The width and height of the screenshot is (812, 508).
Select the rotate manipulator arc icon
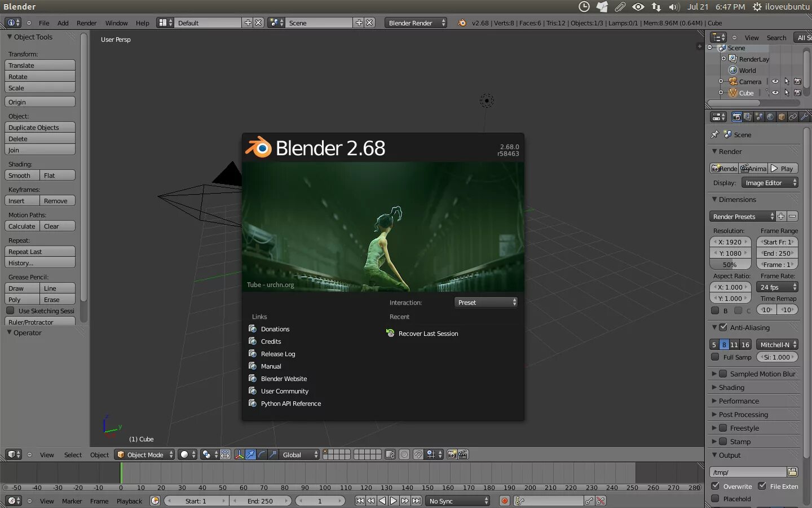tap(262, 454)
